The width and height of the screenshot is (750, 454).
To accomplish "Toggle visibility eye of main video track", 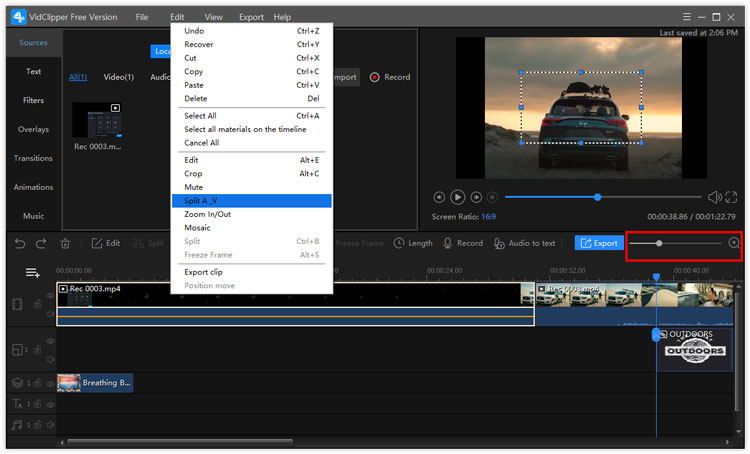I will pos(50,296).
